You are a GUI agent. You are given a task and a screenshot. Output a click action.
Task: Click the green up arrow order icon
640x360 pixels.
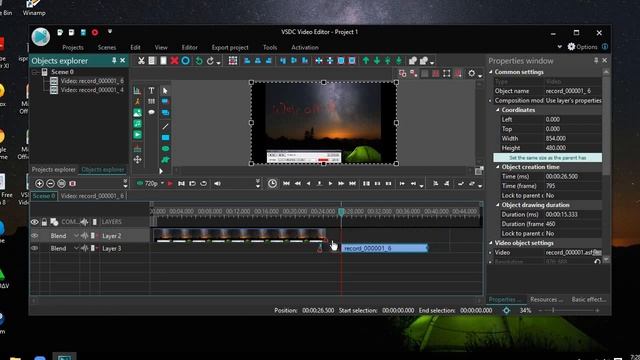(366, 61)
